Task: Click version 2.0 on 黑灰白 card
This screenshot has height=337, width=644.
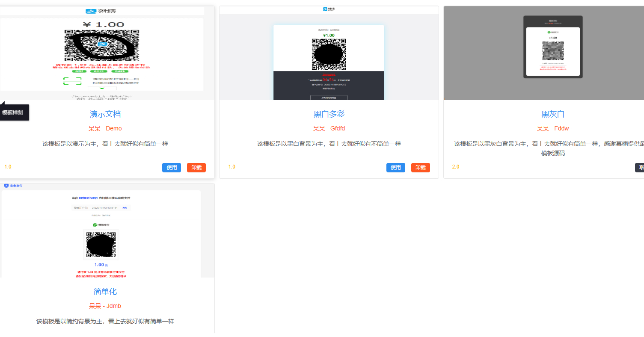Action: click(456, 167)
